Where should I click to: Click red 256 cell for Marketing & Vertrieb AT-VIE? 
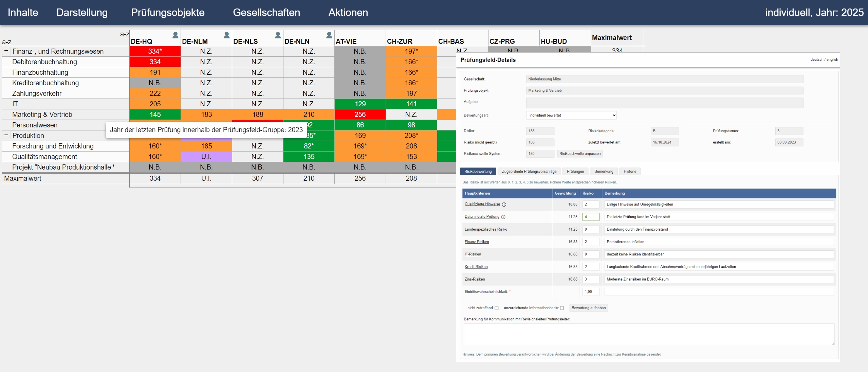click(x=360, y=114)
